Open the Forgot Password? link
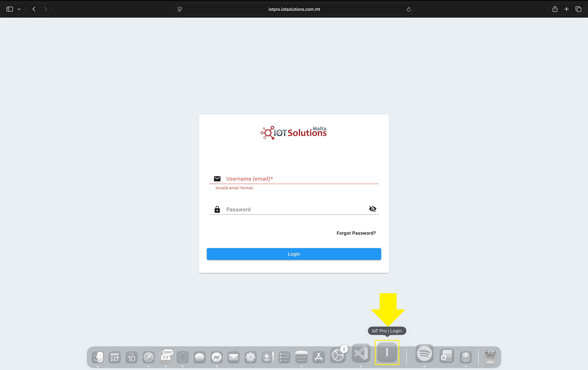Screen dimensions: 588x370 click(x=356, y=233)
